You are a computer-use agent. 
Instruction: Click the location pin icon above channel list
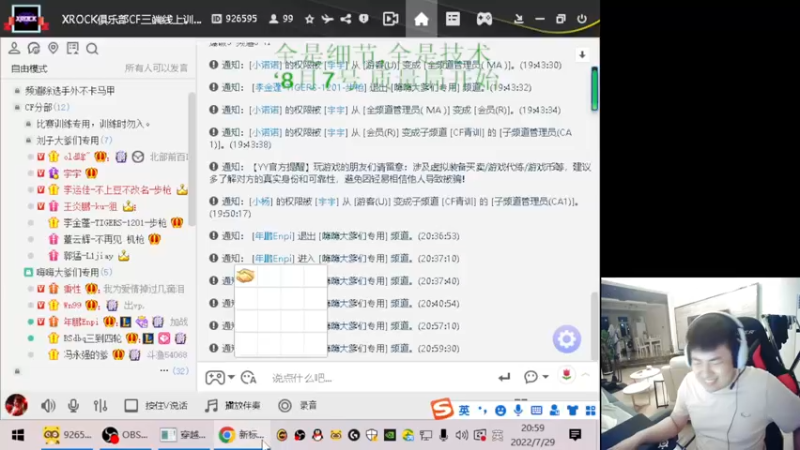point(53,48)
